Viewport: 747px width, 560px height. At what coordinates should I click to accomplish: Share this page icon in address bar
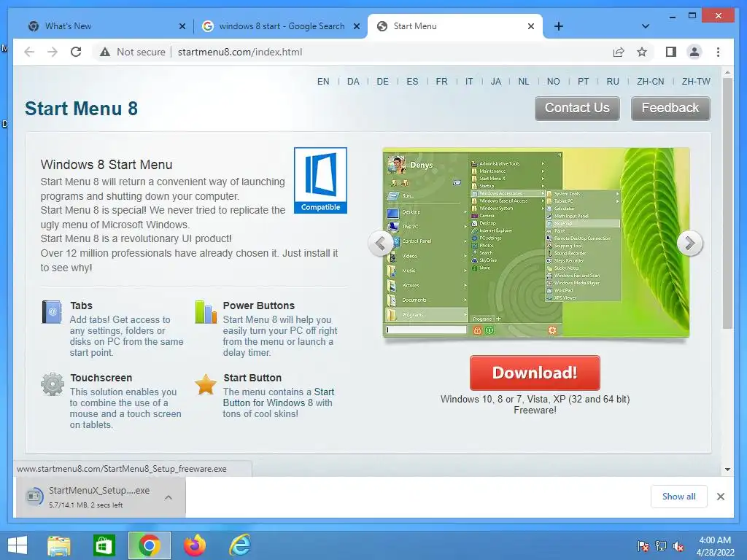click(x=619, y=52)
